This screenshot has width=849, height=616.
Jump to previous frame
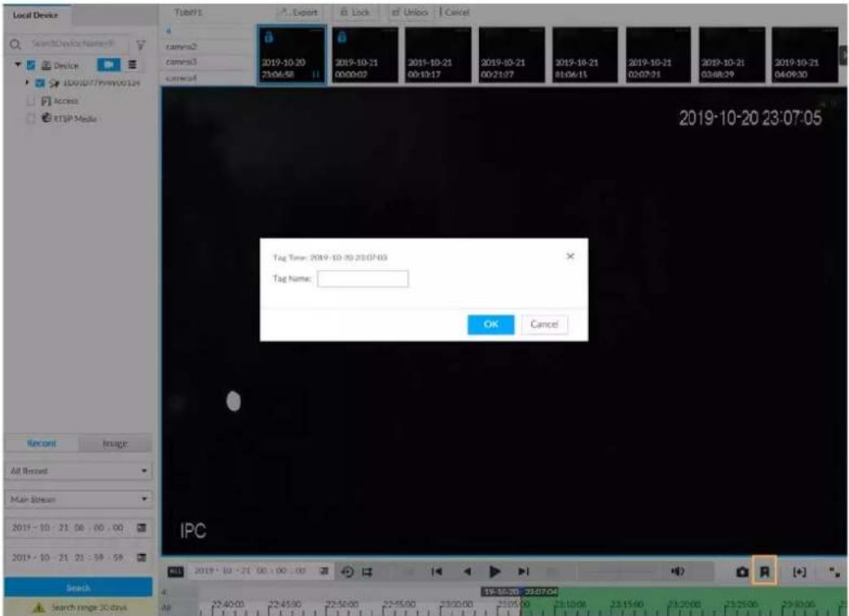tap(437, 571)
